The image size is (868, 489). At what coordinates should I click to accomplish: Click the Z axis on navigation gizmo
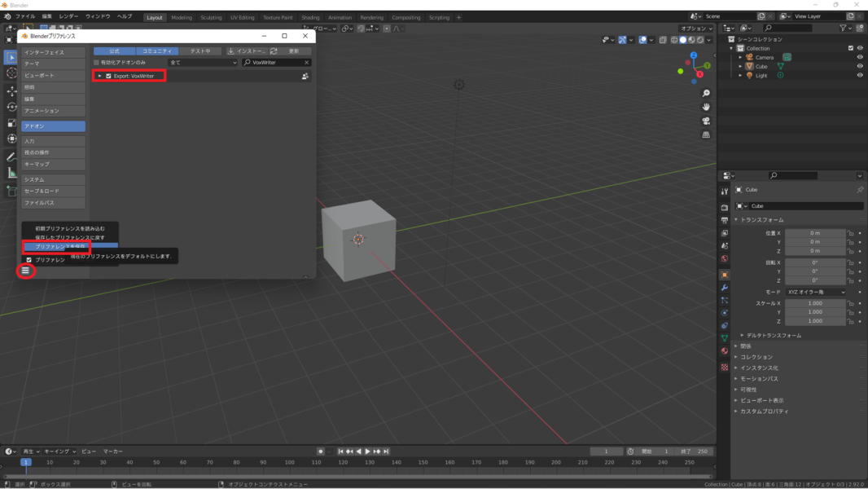[694, 55]
